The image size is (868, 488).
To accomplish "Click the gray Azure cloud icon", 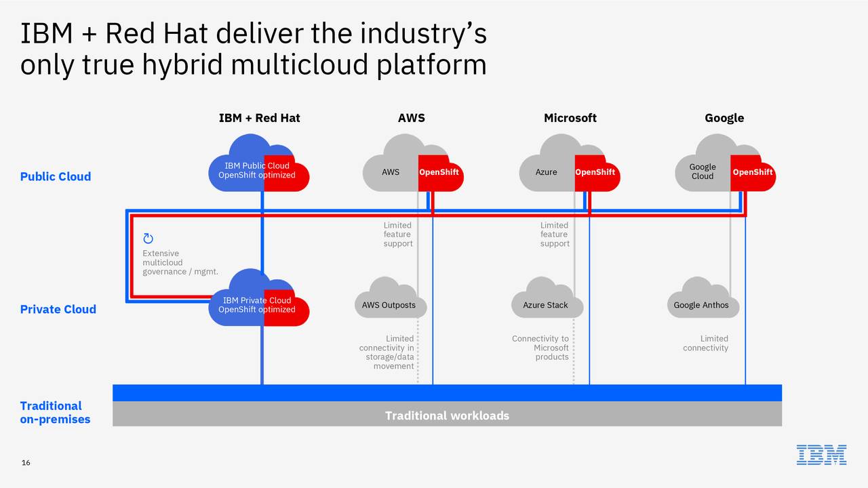I will tap(547, 163).
